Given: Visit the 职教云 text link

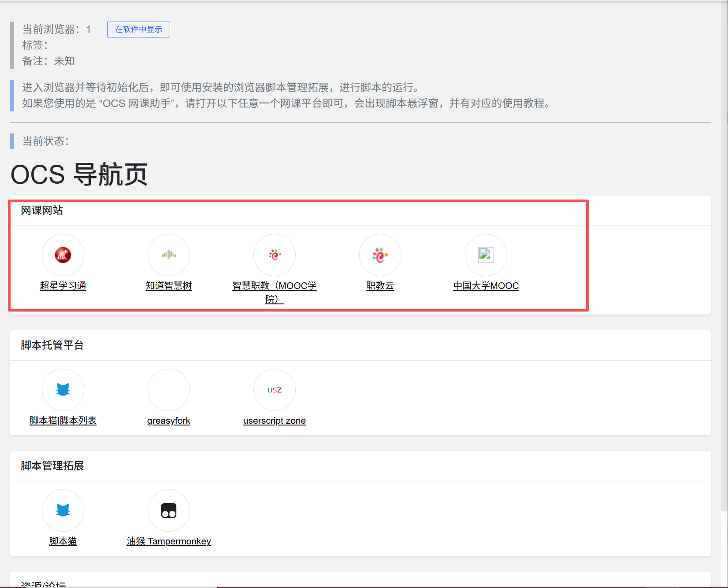Looking at the screenshot, I should (x=380, y=286).
